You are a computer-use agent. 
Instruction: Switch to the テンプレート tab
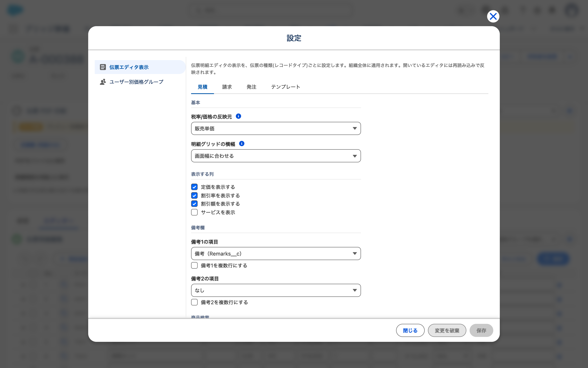(x=285, y=87)
